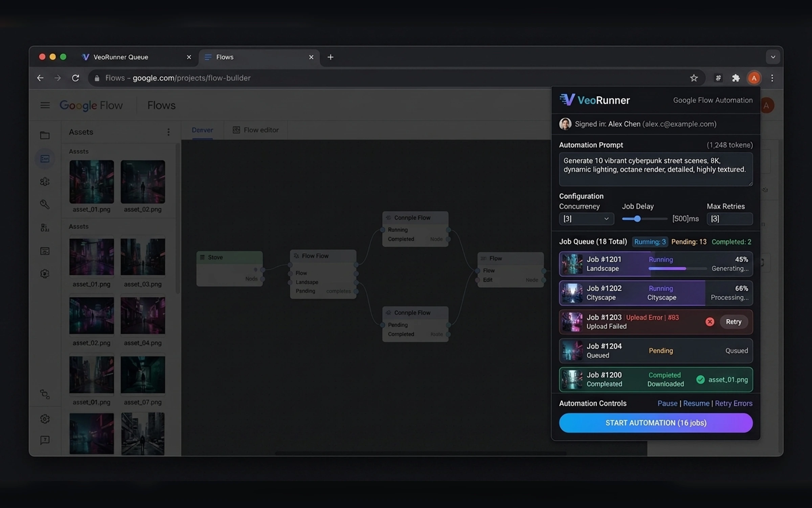Viewport: 812px width, 508px height.
Task: Open a new browser tab
Action: point(331,57)
